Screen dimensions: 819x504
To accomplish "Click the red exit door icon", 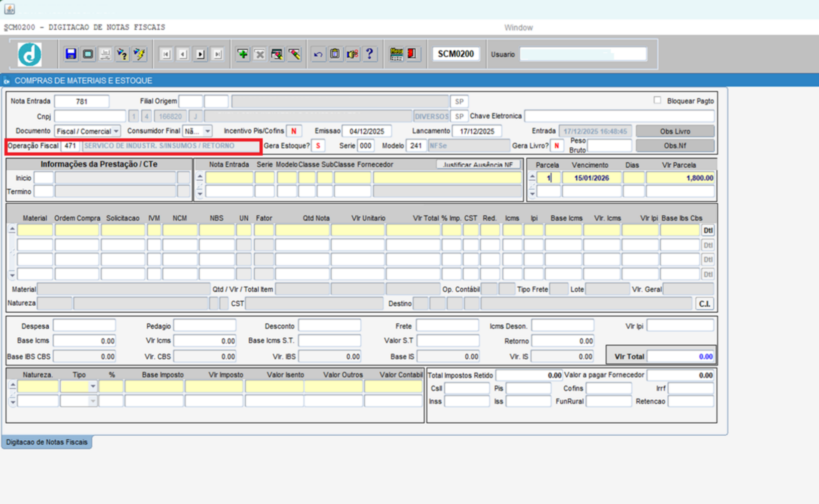I will 413,54.
